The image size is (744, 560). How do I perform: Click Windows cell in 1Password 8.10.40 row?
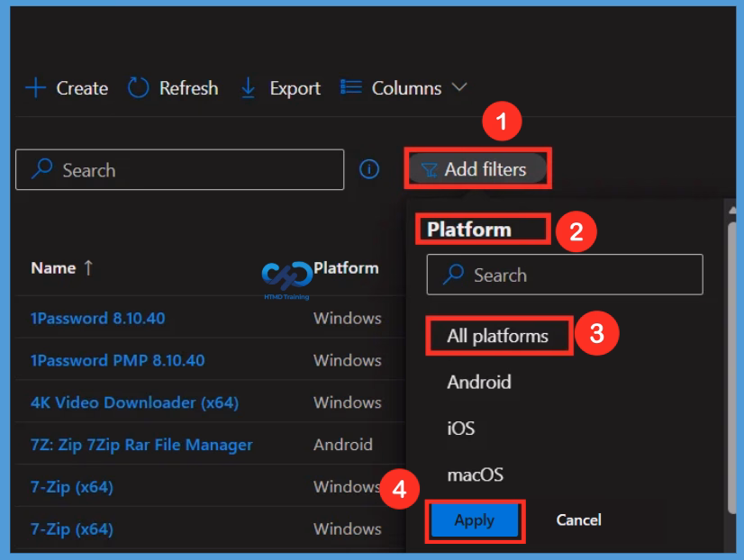pos(348,318)
